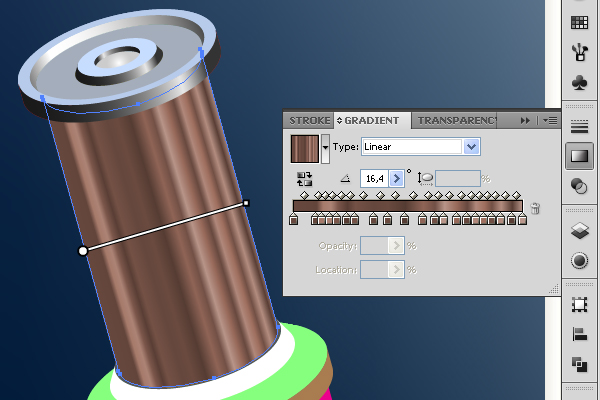600x400 pixels.
Task: Click the gradient annotator line on cylinder
Action: click(165, 227)
